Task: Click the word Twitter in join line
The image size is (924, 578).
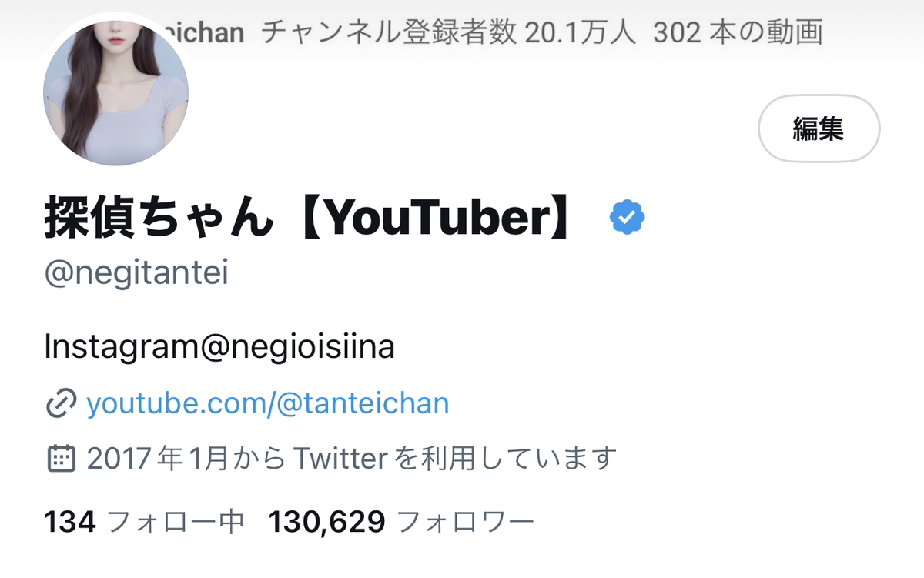Action: pyautogui.click(x=340, y=459)
